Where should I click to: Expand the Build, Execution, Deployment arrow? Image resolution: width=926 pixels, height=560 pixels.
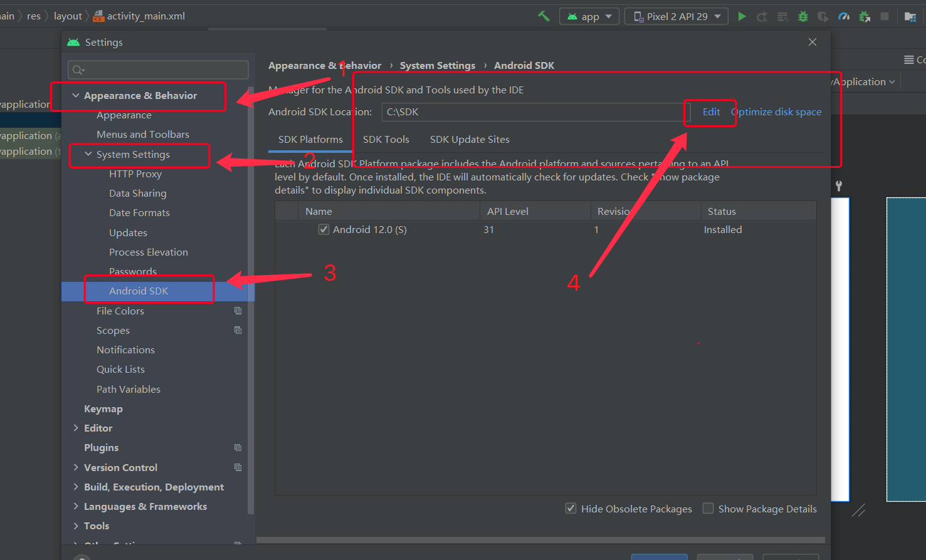click(x=76, y=487)
